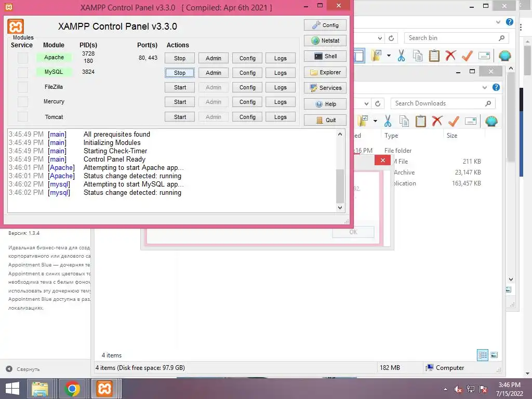This screenshot has width=532, height=399.
Task: Stop the Apache module
Action: 180,58
